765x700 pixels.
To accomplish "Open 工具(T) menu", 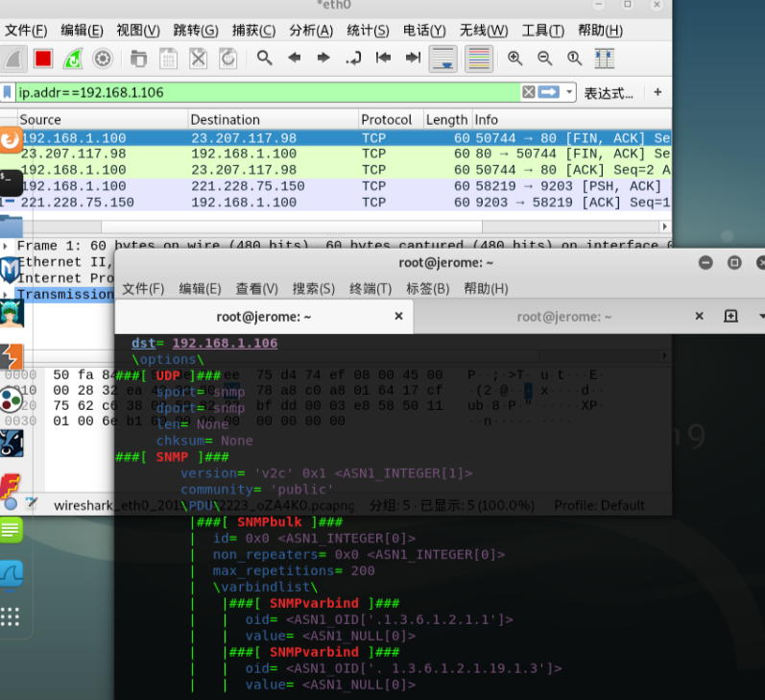I will [543, 31].
